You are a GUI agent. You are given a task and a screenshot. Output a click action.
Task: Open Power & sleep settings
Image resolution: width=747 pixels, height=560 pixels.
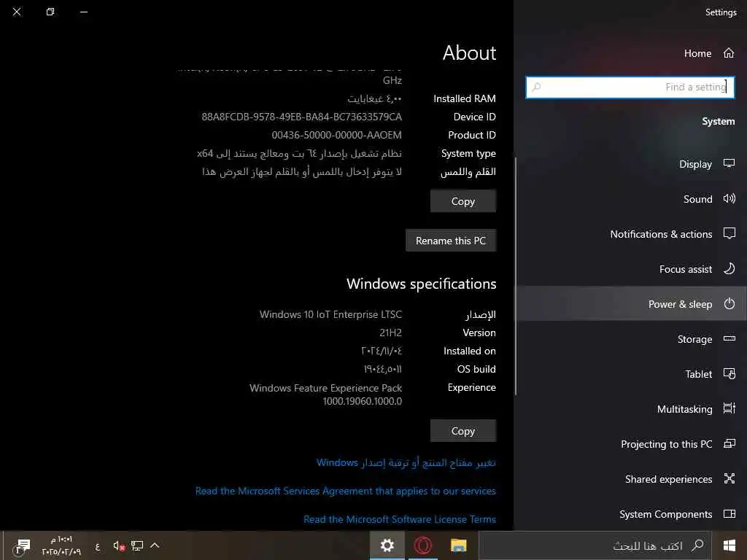click(x=631, y=304)
